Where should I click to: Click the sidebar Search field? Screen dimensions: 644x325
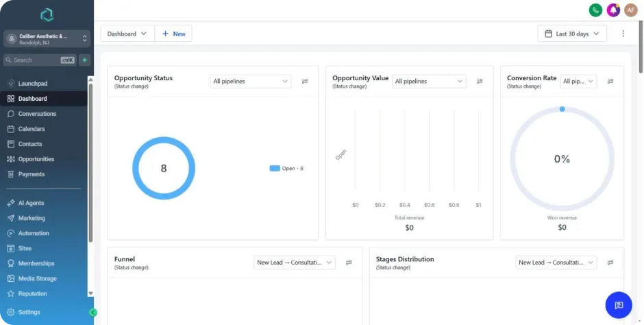(x=40, y=60)
